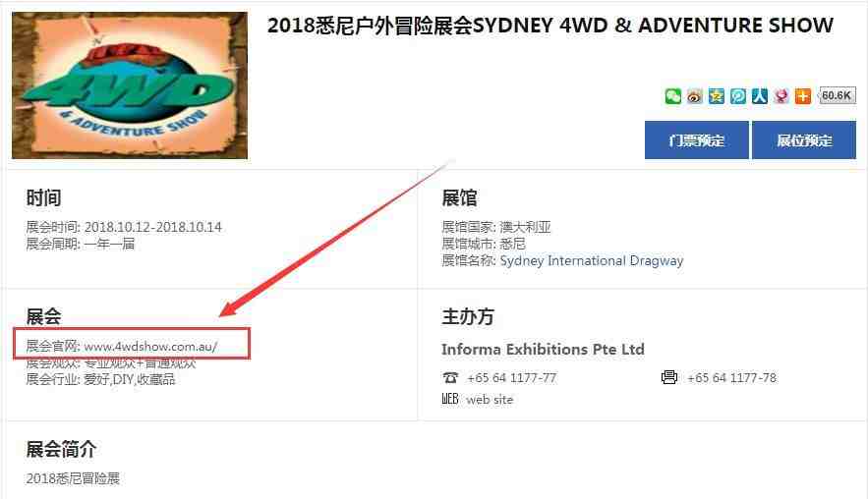Click the 展会简介 section heading
This screenshot has width=868, height=499.
pyautogui.click(x=61, y=449)
